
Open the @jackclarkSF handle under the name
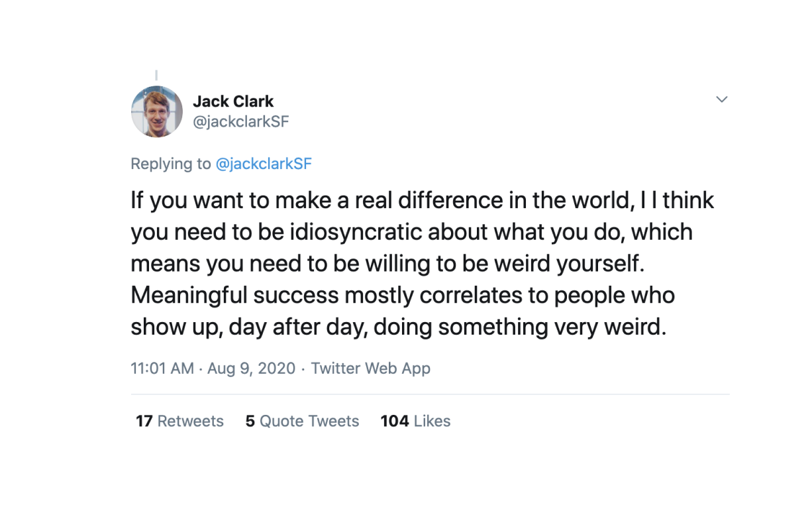[x=240, y=122]
